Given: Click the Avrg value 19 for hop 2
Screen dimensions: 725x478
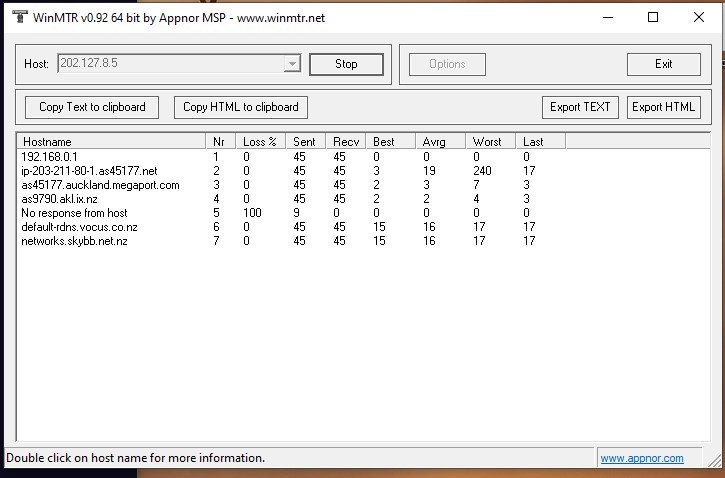Looking at the screenshot, I should (x=429, y=171).
